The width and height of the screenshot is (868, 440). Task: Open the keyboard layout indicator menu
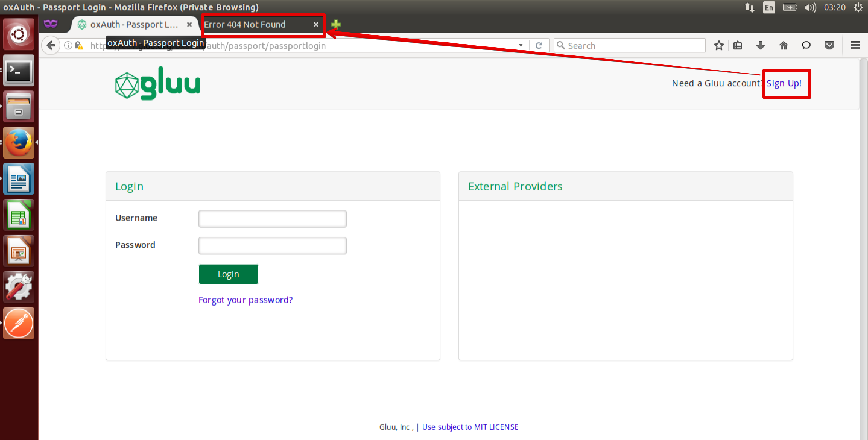(768, 7)
